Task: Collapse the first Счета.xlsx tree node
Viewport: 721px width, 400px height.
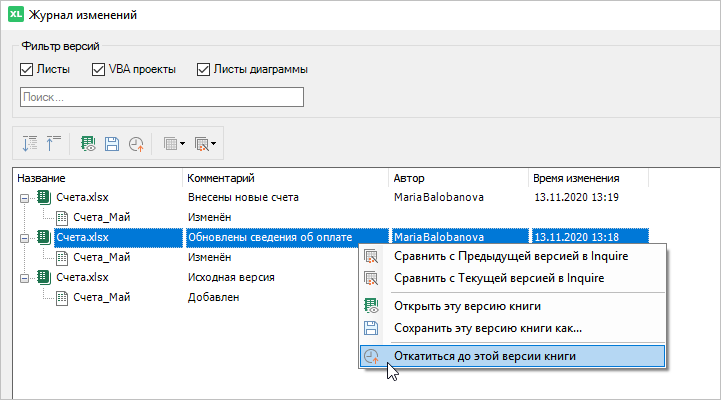Action: (24, 198)
